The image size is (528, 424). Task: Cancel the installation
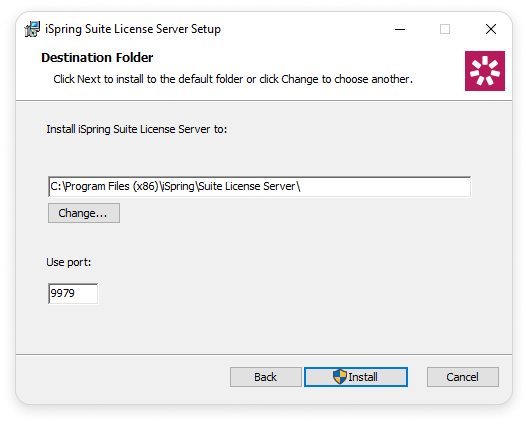tap(463, 377)
